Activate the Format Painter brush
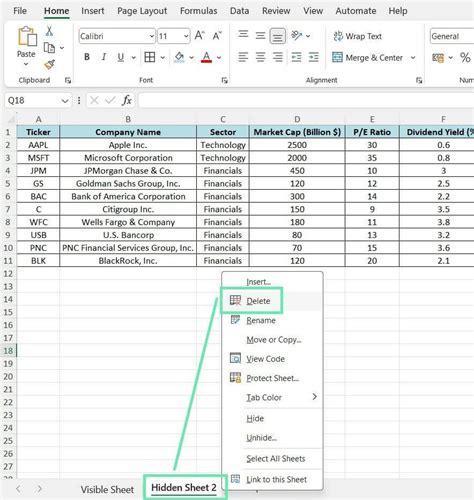Screen dimensions: 474x500 [x=49, y=64]
